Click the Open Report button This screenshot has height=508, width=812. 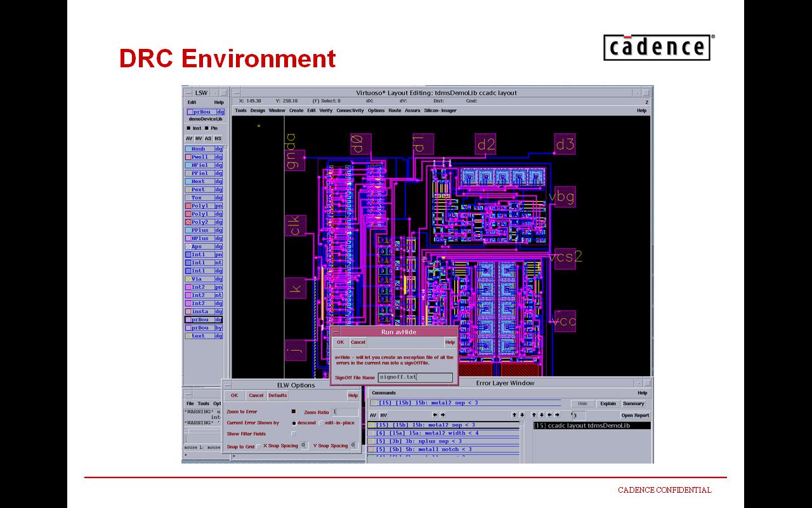pos(635,415)
